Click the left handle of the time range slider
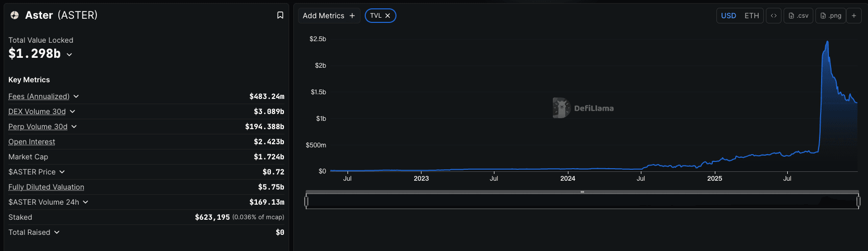The width and height of the screenshot is (868, 251). pos(306,201)
